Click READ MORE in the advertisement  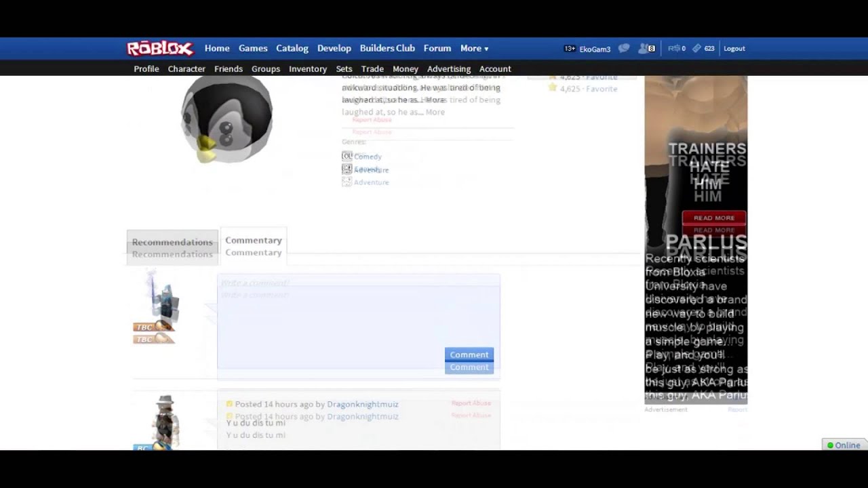(713, 218)
